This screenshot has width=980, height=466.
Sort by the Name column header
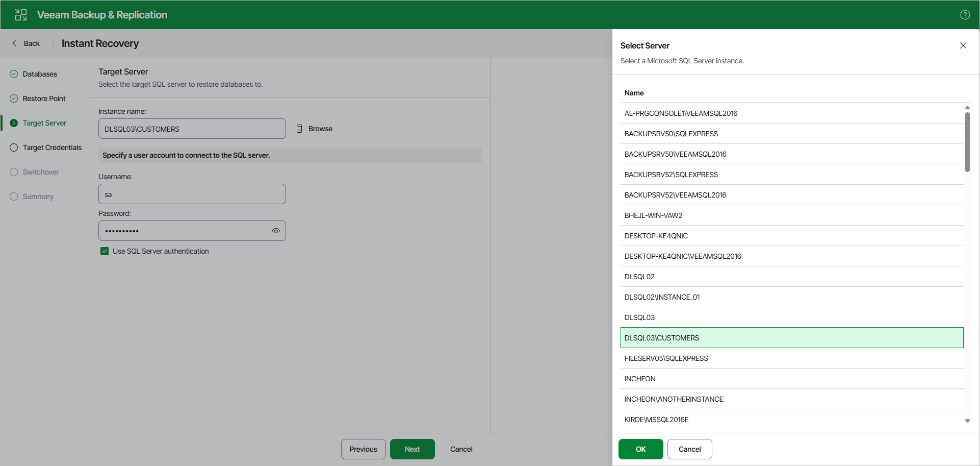634,93
